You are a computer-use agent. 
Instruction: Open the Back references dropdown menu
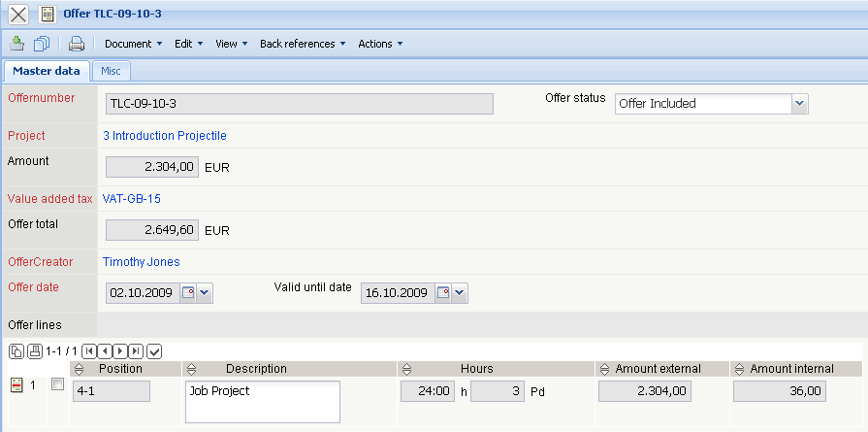303,44
